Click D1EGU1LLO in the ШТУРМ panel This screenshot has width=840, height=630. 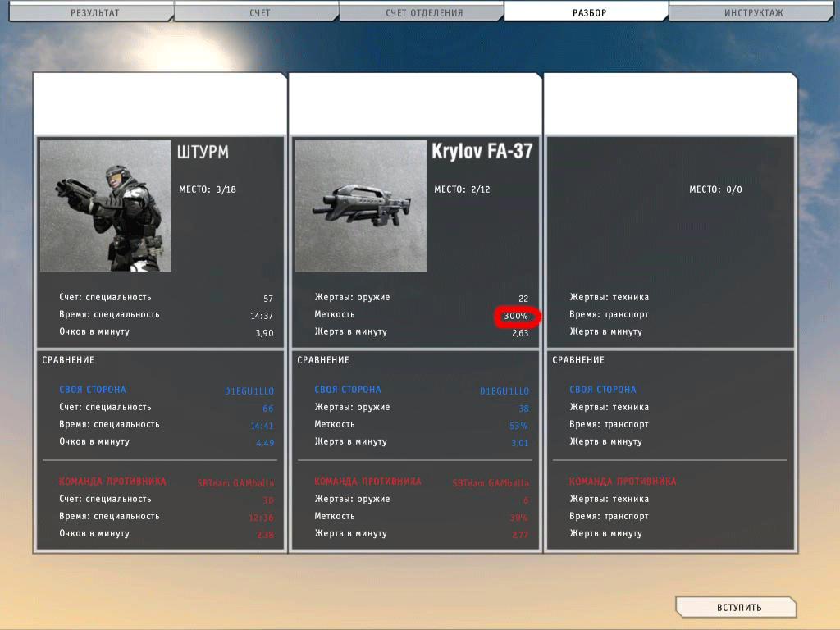[x=249, y=391]
